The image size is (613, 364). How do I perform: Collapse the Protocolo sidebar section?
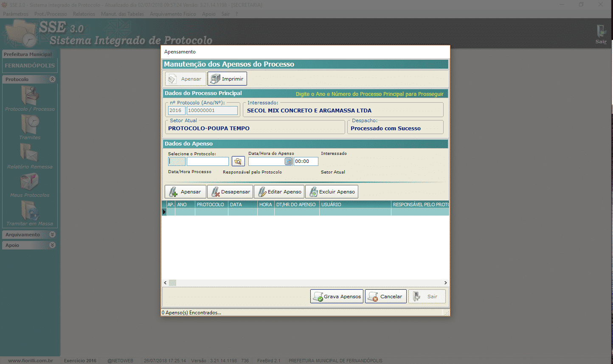point(52,79)
